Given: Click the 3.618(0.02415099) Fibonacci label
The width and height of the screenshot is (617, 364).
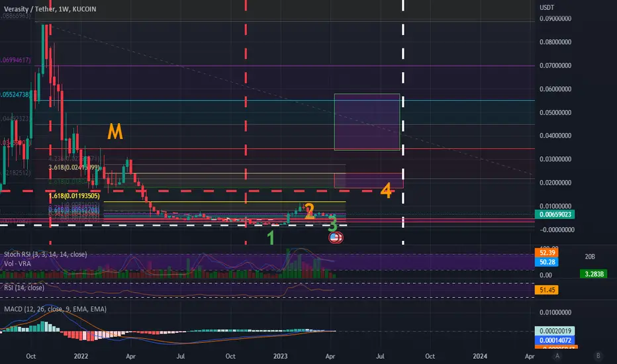Looking at the screenshot, I should (x=74, y=167).
